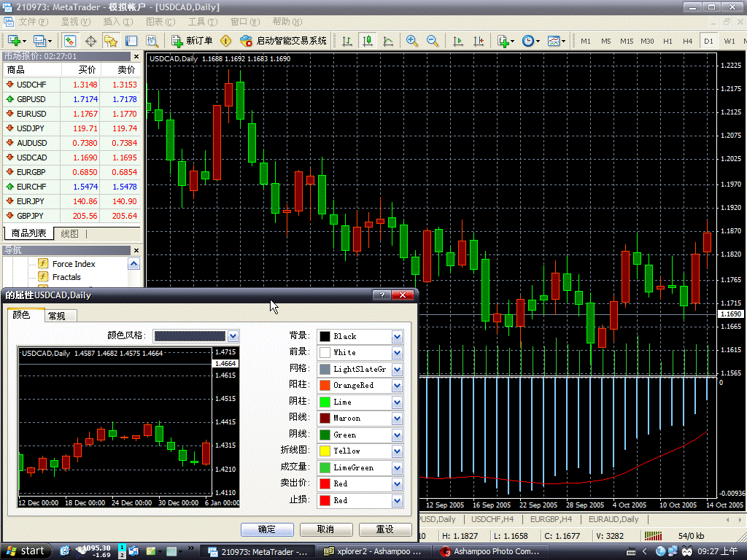Open xplorer2 - Ashampoo taskbar item
Screen dimensions: 747x560
373,551
